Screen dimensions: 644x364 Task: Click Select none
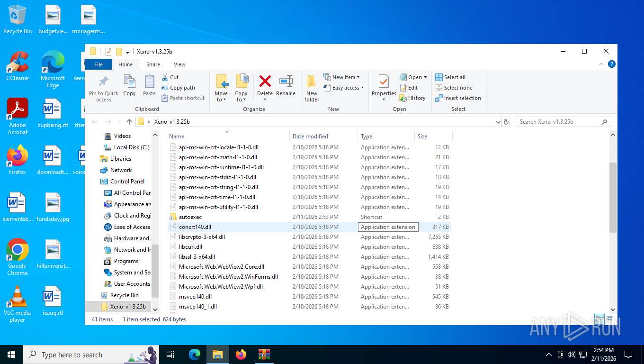pos(454,88)
